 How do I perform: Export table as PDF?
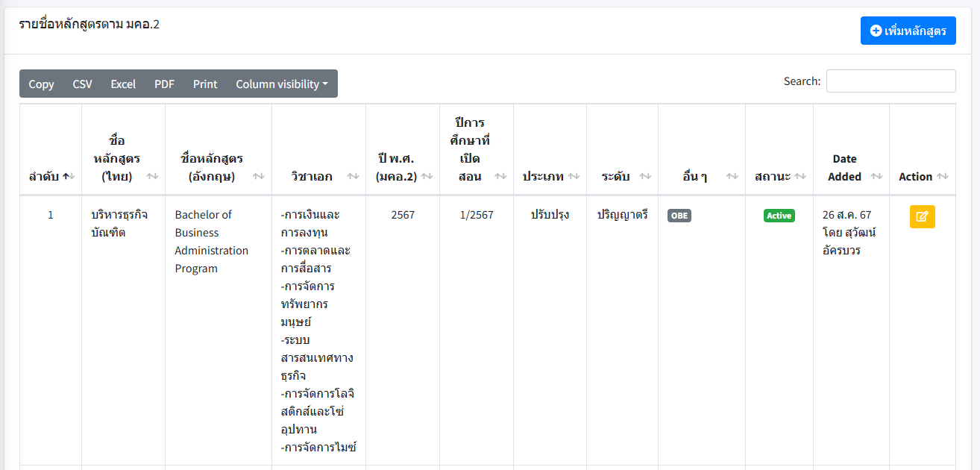click(164, 84)
